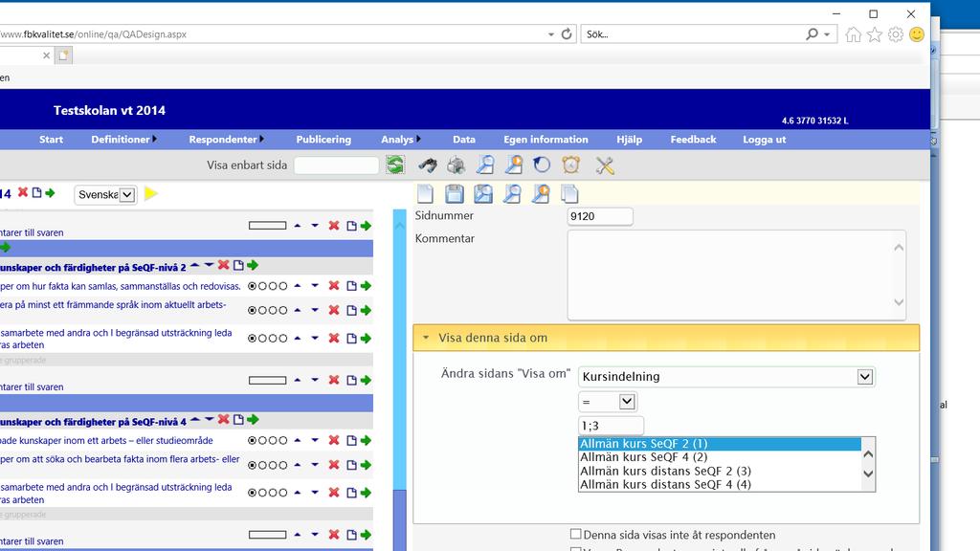Check 'Denna sida visas inte åt respondenten'
The height and width of the screenshot is (551, 980).
(x=575, y=534)
